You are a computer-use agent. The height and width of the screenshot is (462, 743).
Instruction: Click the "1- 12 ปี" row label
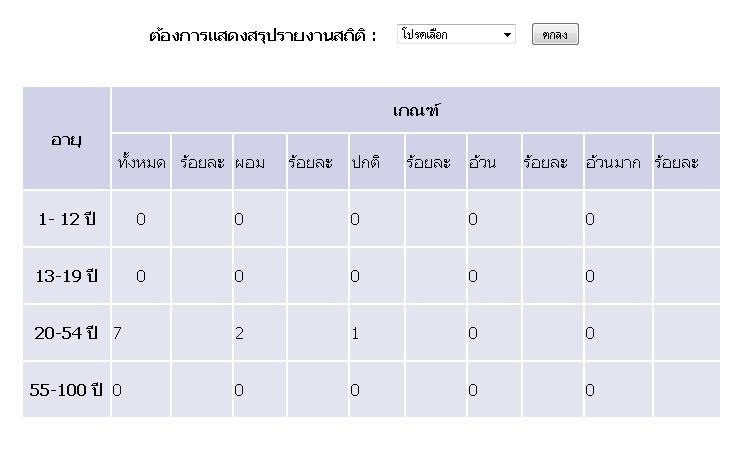[66, 220]
